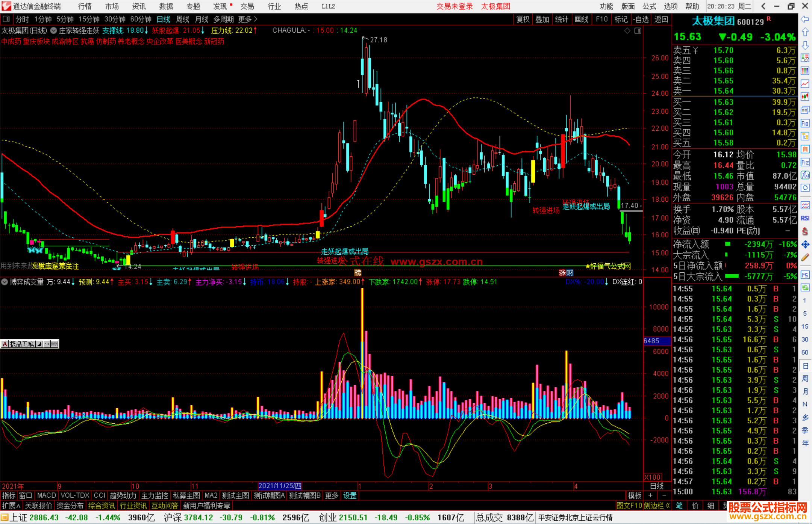This screenshot has width=812, height=524.
Task: Switch to 15分钟 period
Action: (89, 19)
